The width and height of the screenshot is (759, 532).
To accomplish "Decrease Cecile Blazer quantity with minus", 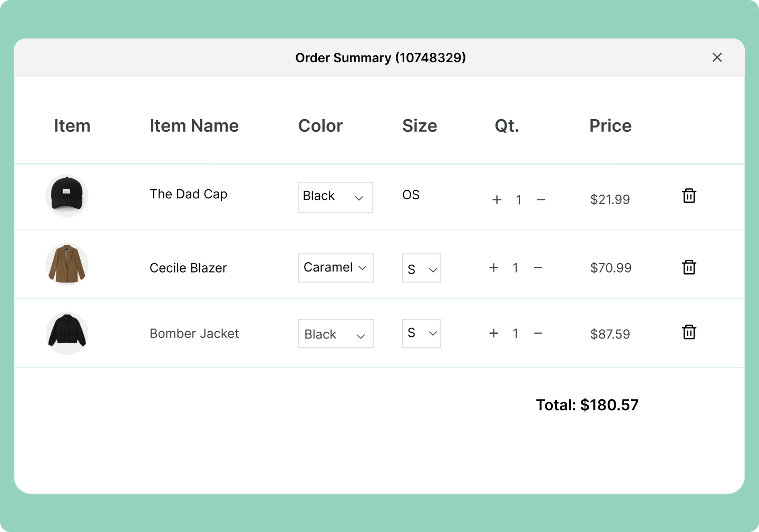I will (x=538, y=268).
